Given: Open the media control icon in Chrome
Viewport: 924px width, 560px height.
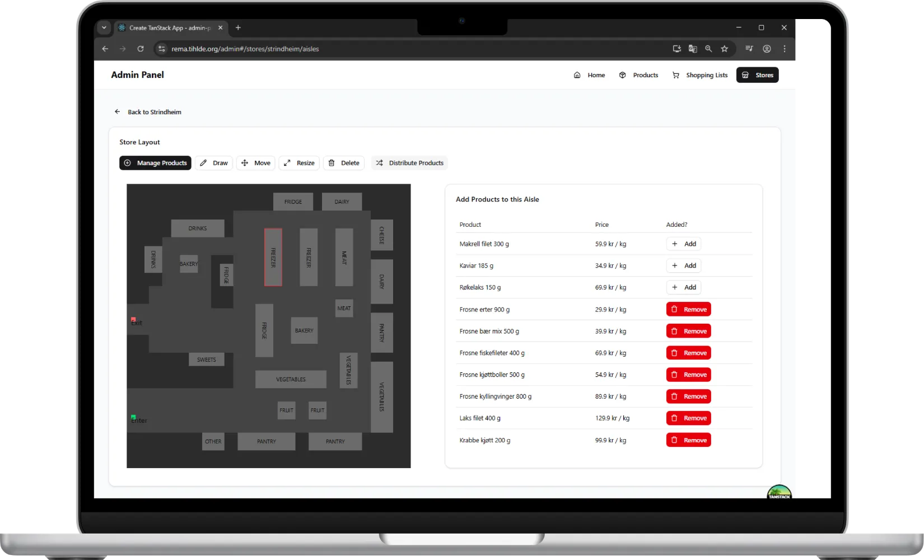Looking at the screenshot, I should pyautogui.click(x=749, y=49).
